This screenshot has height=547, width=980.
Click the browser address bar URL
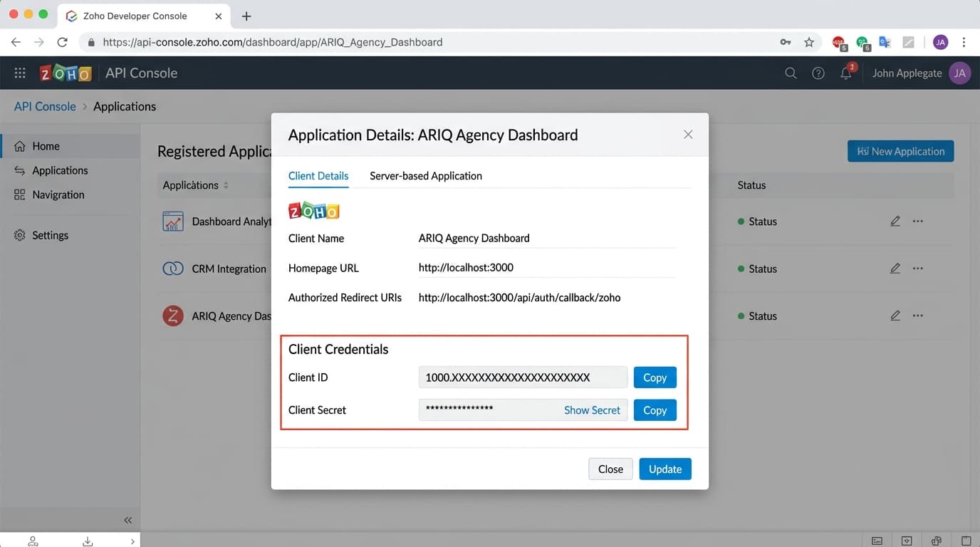pos(273,42)
